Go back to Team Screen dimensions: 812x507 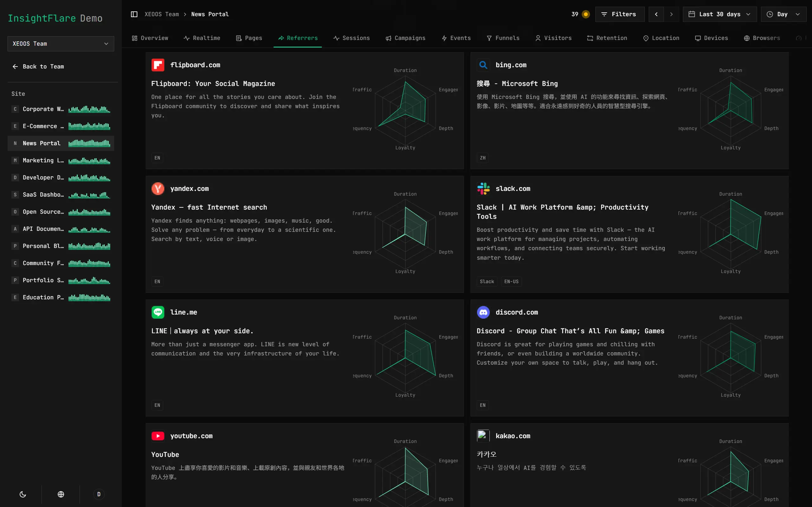pos(38,66)
